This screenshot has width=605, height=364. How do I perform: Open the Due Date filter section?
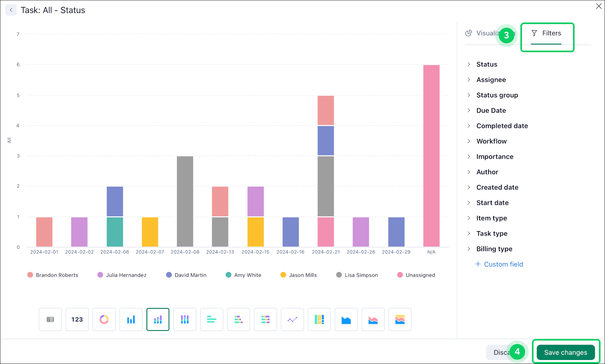491,110
